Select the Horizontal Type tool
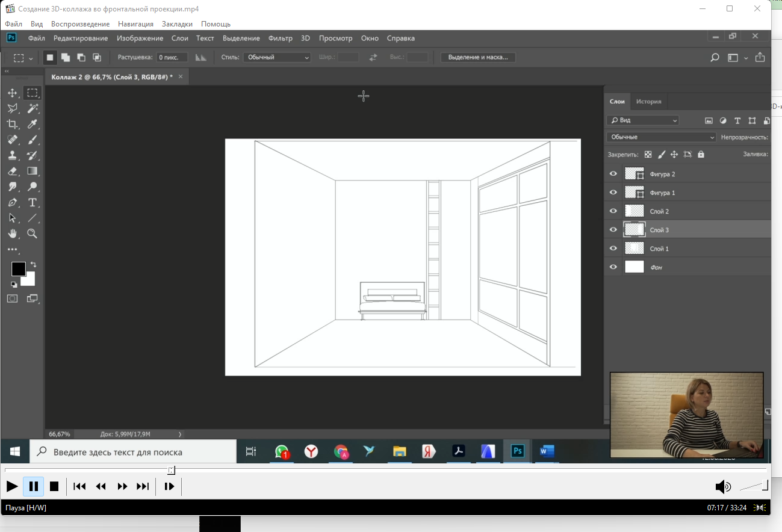 33,202
